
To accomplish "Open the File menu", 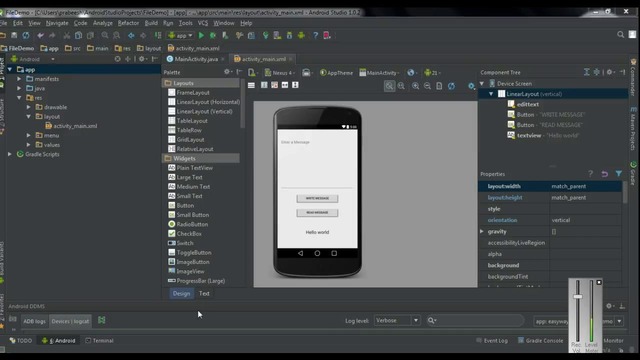I will pyautogui.click(x=4, y=23).
